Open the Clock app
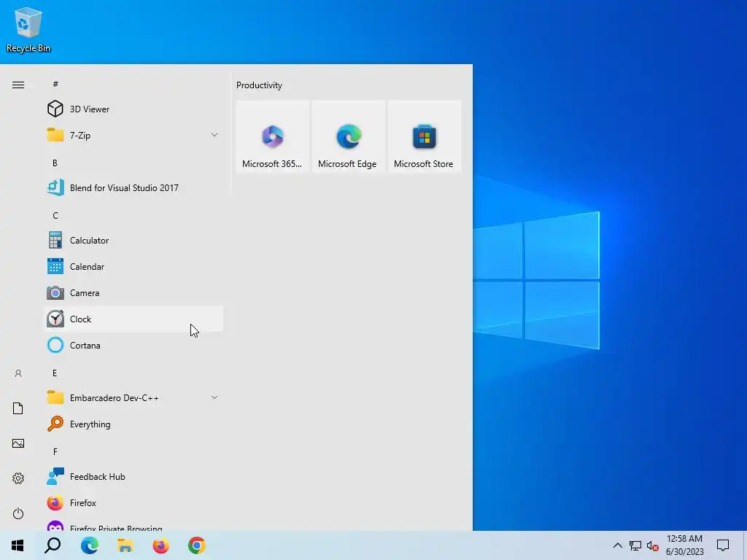The image size is (747, 560). [x=133, y=319]
